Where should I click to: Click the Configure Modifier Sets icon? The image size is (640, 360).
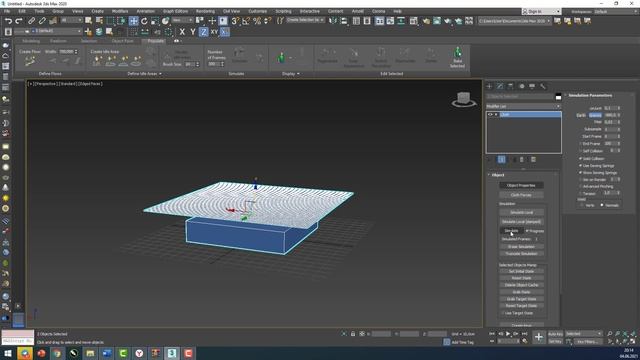533,160
